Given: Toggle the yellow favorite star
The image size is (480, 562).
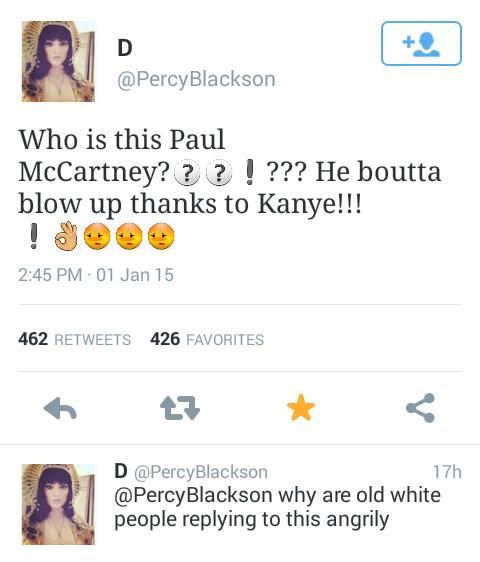Looking at the screenshot, I should tap(301, 407).
